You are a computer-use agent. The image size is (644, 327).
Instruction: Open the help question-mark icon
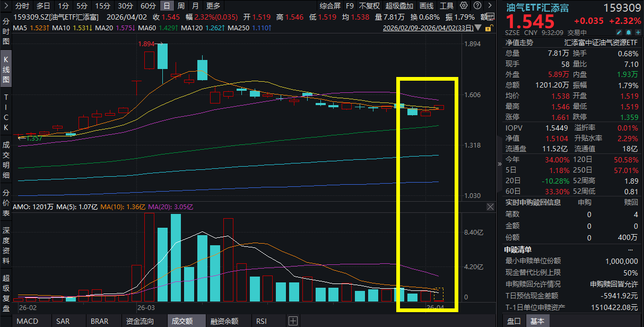coord(477,6)
